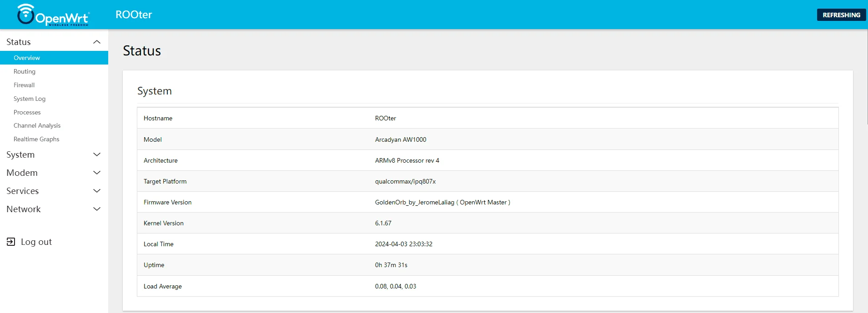The height and width of the screenshot is (313, 868).
Task: Expand the System menu chevron
Action: click(97, 154)
